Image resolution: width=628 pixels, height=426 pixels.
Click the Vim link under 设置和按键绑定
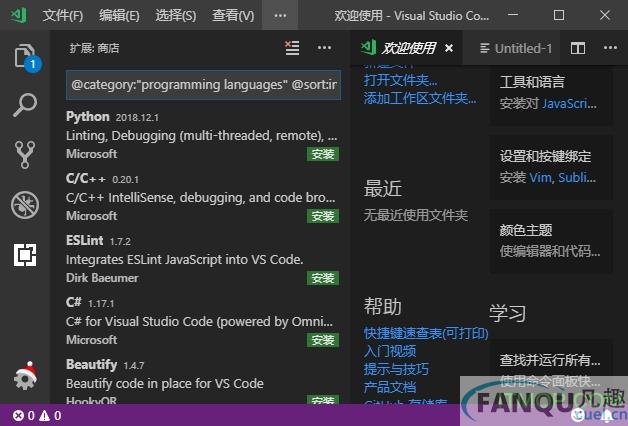(x=541, y=177)
